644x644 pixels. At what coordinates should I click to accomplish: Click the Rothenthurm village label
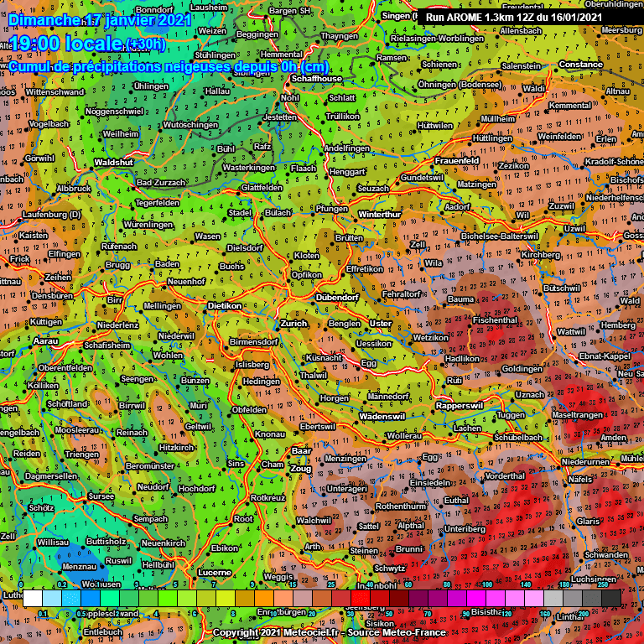coord(401,506)
